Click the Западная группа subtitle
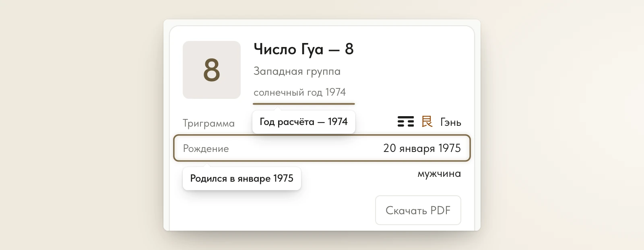Viewport: 644px width, 250px height. 297,72
